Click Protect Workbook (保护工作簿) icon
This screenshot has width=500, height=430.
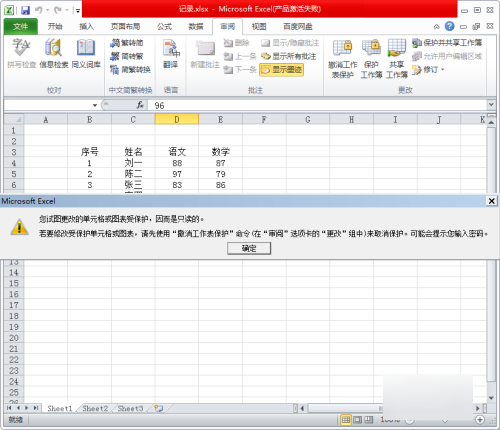(x=371, y=58)
